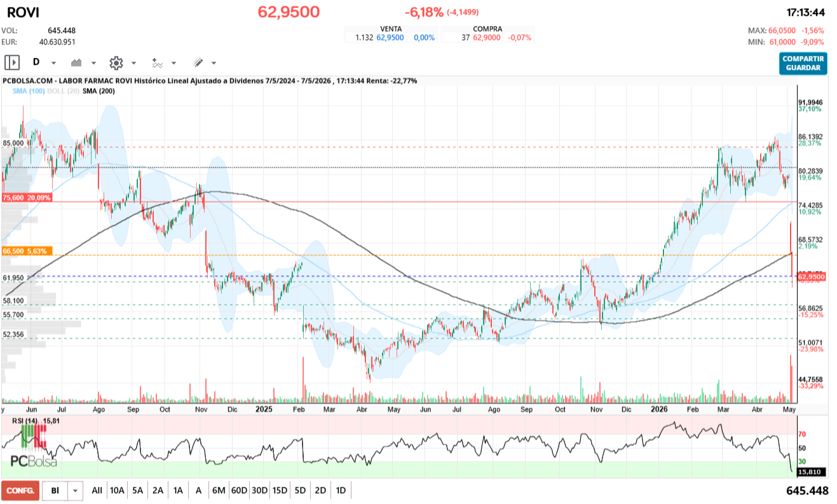
Task: Open the dropdown arrow next to BI
Action: pyautogui.click(x=76, y=491)
